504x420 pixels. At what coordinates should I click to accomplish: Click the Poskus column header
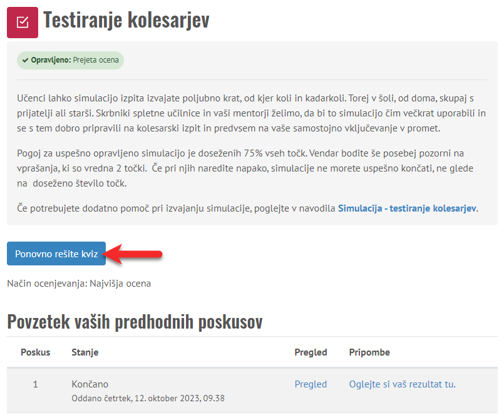35,352
